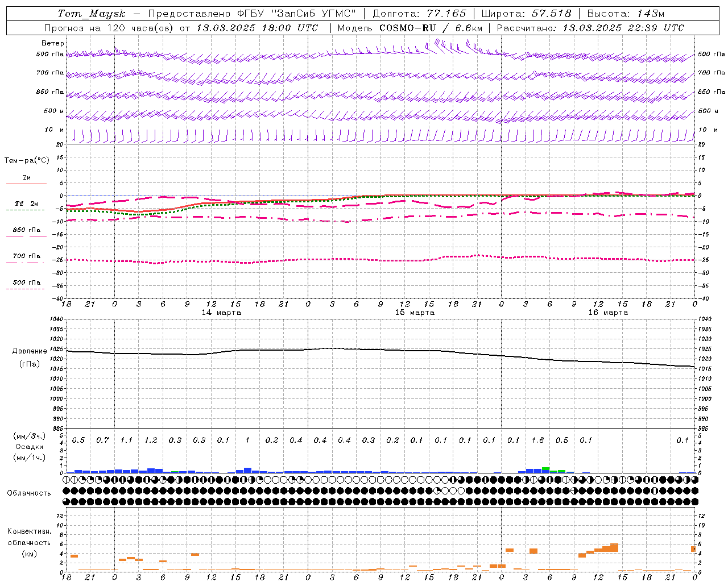Select the 0.7 precipitation total value
728x582 pixels.
[102, 440]
